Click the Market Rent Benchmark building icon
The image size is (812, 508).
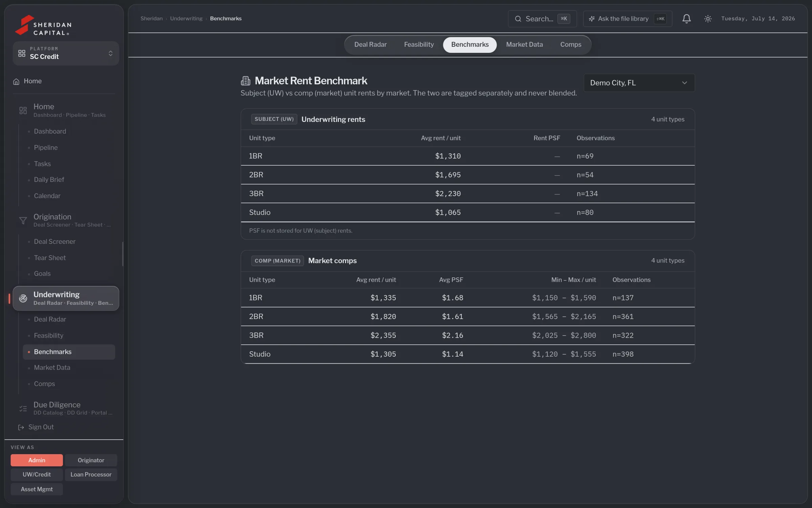(245, 81)
